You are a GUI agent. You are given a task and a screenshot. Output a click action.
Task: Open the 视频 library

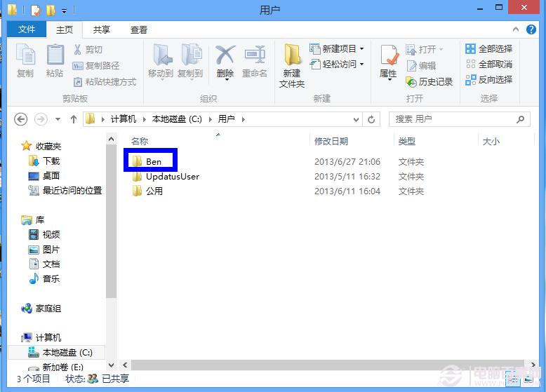(x=44, y=234)
